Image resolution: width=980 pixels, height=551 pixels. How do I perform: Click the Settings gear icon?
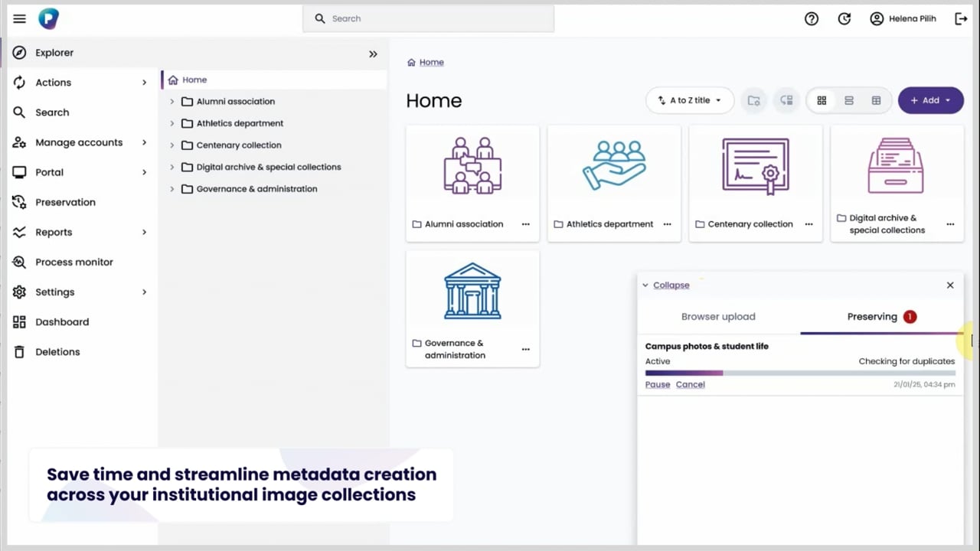(x=19, y=292)
